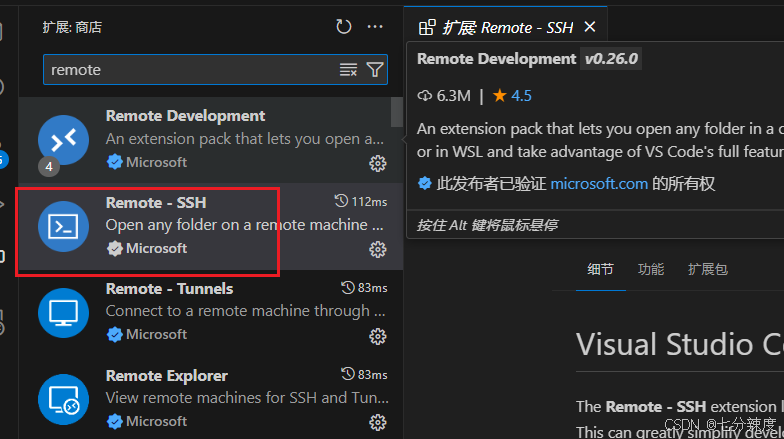Open manage gear for Remote - Tunnels
The height and width of the screenshot is (439, 784).
pos(378,336)
